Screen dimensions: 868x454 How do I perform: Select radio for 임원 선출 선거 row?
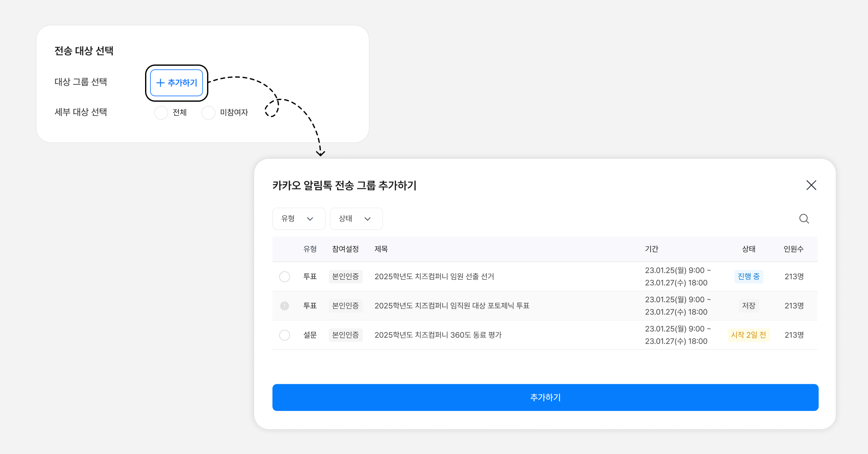tap(284, 277)
